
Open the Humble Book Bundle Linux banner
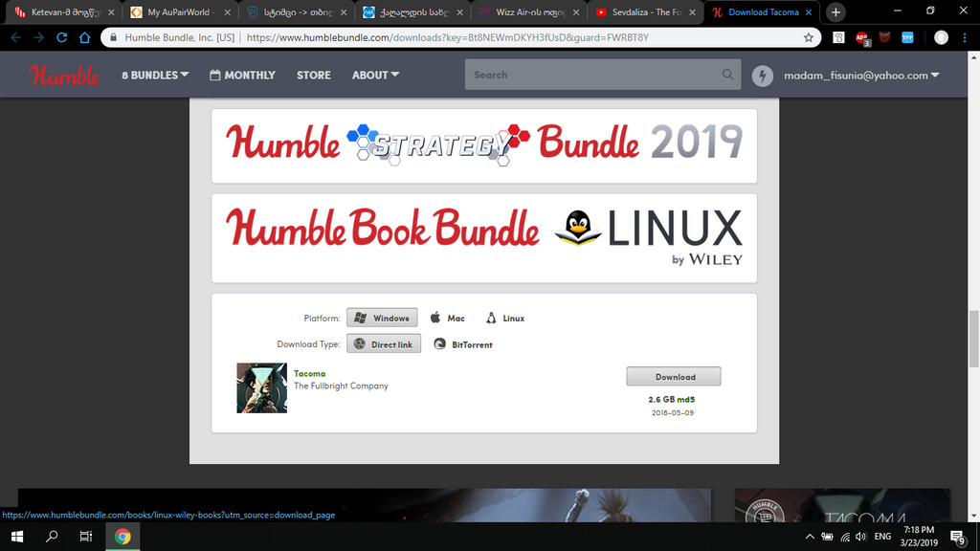484,238
